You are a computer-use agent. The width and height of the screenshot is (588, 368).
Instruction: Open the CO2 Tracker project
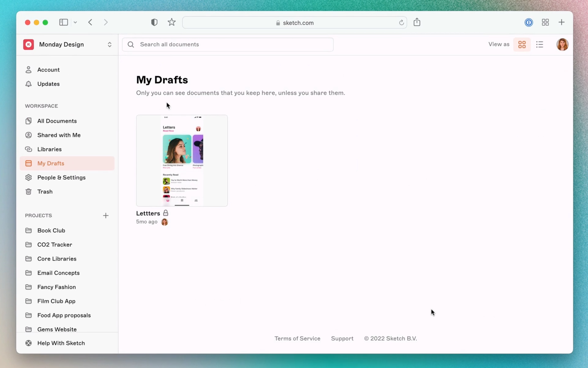pyautogui.click(x=67, y=245)
